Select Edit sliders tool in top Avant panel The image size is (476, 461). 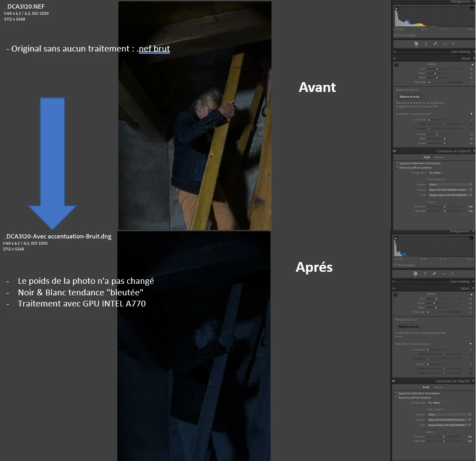(x=416, y=44)
